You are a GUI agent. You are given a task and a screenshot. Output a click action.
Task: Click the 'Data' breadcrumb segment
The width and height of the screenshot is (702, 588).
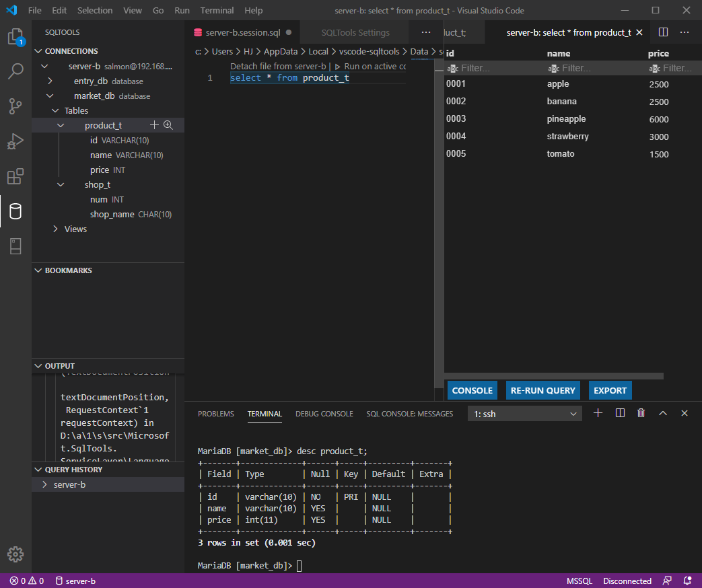tap(419, 51)
